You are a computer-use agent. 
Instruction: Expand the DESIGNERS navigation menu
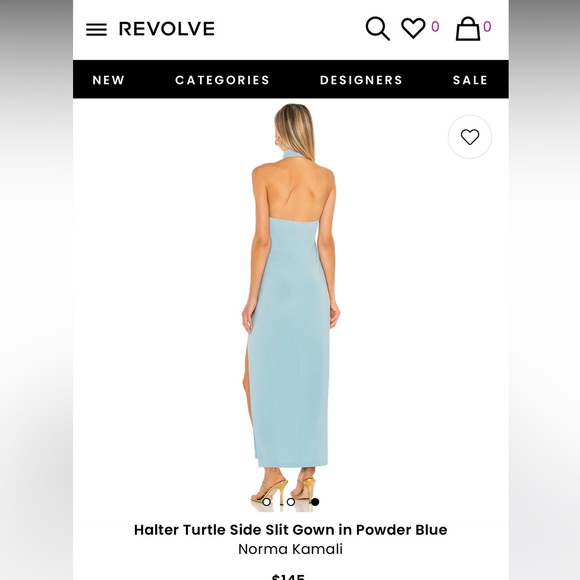point(361,80)
